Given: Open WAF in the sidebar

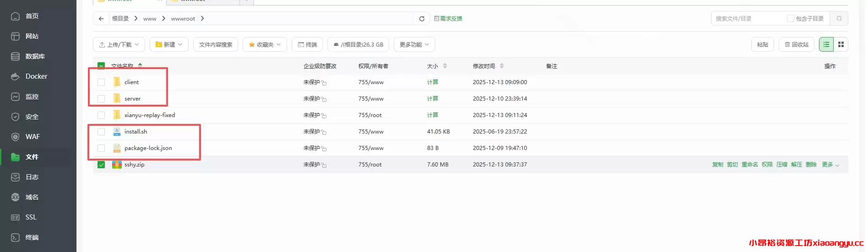Looking at the screenshot, I should [33, 137].
